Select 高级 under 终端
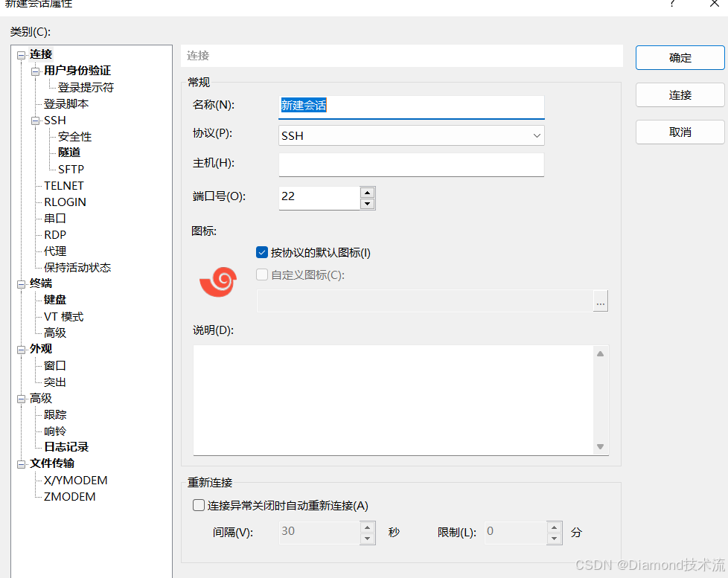728x578 pixels. click(x=55, y=333)
